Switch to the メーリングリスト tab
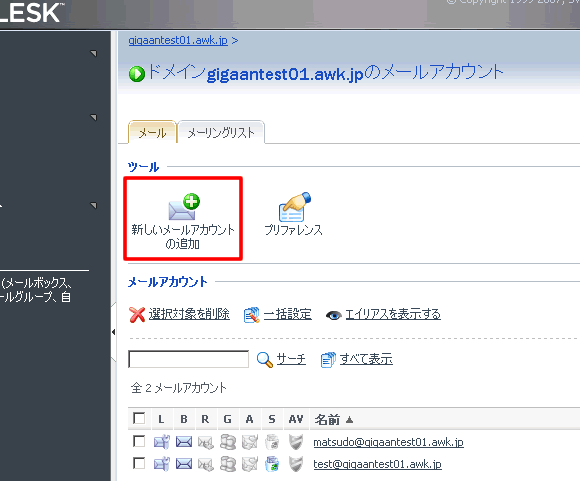Viewport: 580px width, 481px height. pyautogui.click(x=221, y=132)
